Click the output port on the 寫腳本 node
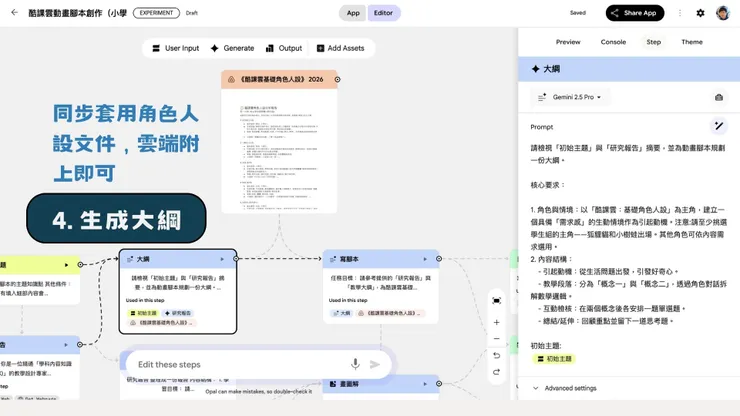This screenshot has width=740, height=416. click(439, 259)
